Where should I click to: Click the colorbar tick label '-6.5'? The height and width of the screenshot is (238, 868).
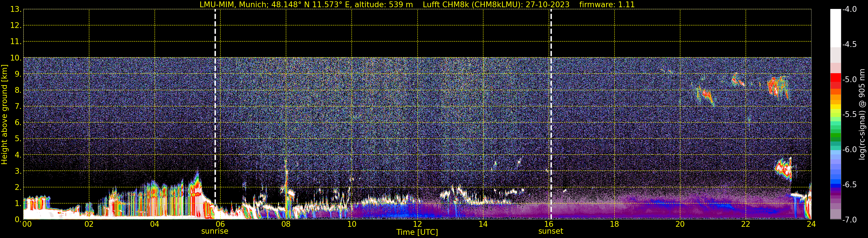point(850,185)
